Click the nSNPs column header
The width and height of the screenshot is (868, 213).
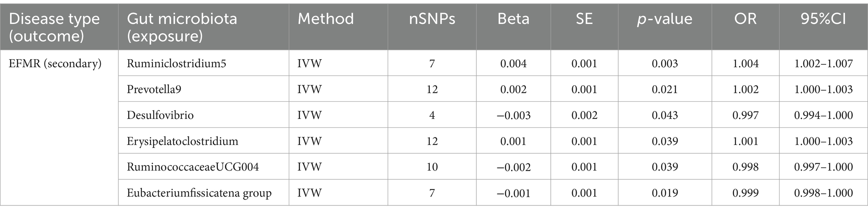point(432,18)
